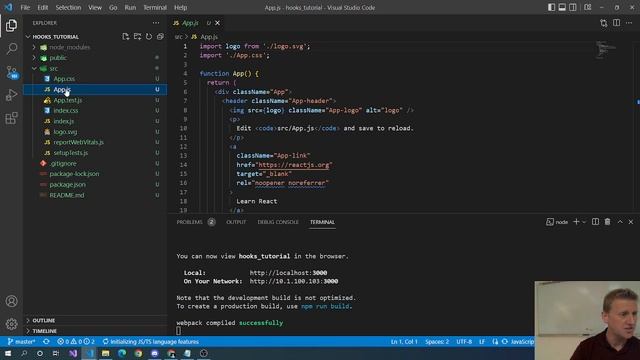Open the Run and Debug view
Image resolution: width=640 pixels, height=360 pixels.
pyautogui.click(x=11, y=95)
